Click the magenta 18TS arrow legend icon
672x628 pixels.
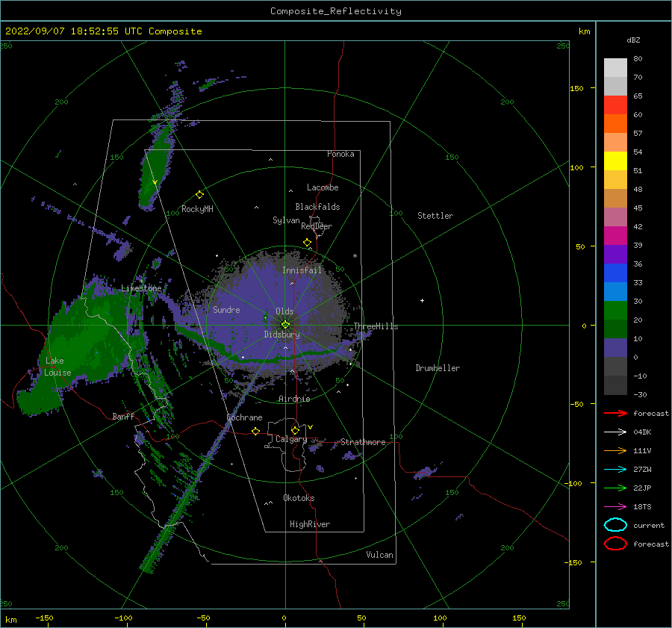pyautogui.click(x=615, y=507)
